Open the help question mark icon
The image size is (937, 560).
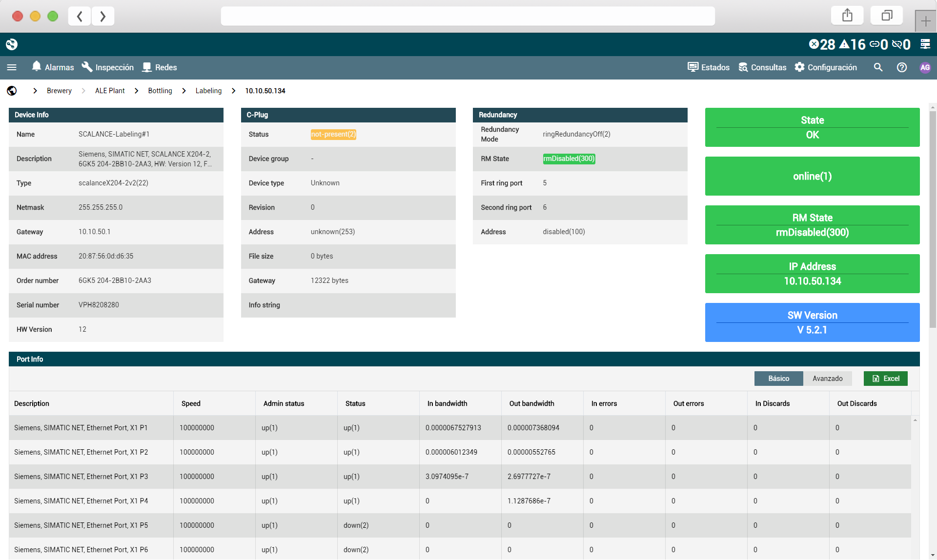click(x=902, y=67)
